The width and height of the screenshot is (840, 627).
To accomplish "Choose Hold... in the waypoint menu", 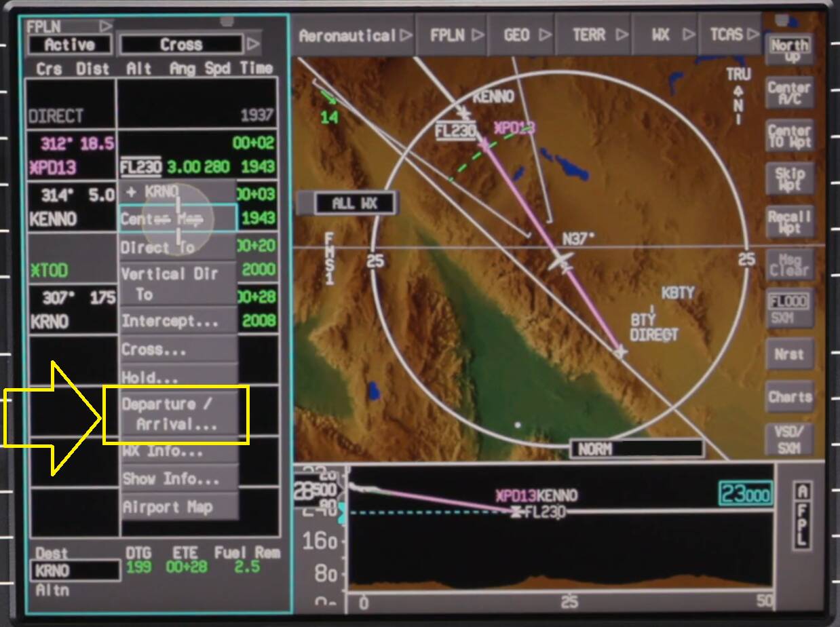I will click(x=178, y=377).
